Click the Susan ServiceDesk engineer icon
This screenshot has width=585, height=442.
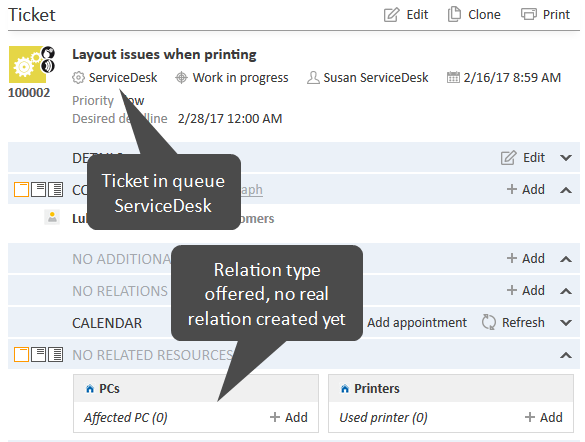click(x=313, y=78)
